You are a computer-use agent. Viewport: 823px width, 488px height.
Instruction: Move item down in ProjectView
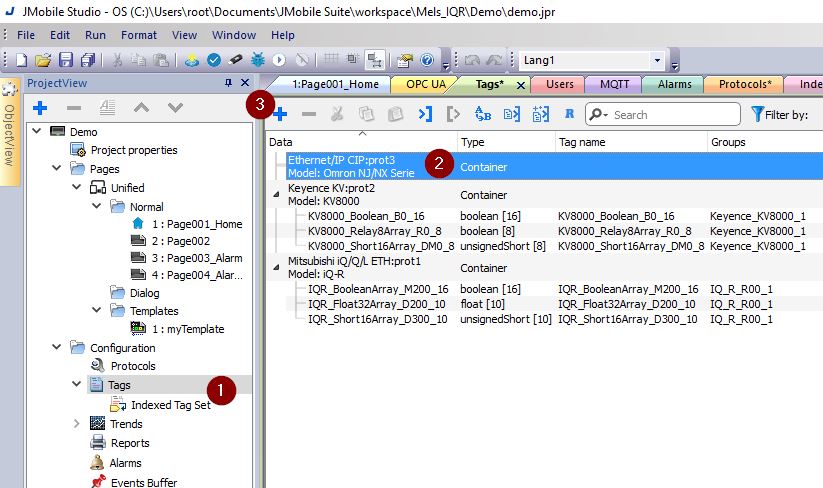(175, 108)
